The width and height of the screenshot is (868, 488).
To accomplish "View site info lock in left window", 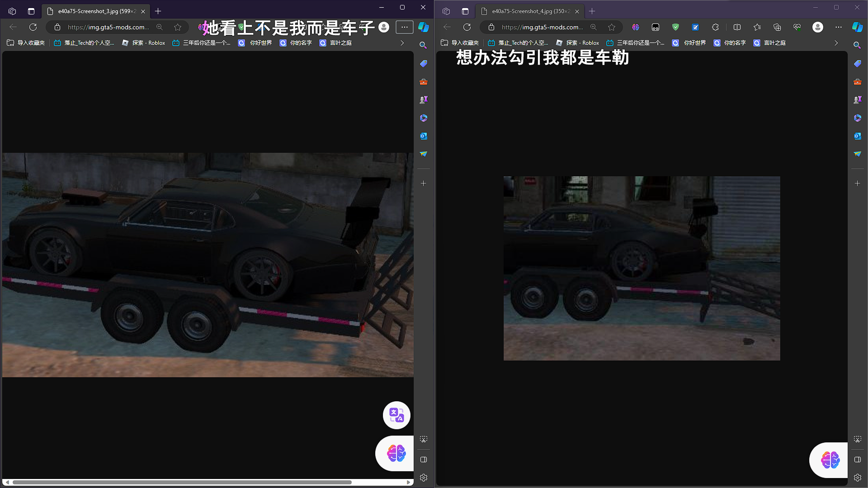I will (57, 27).
